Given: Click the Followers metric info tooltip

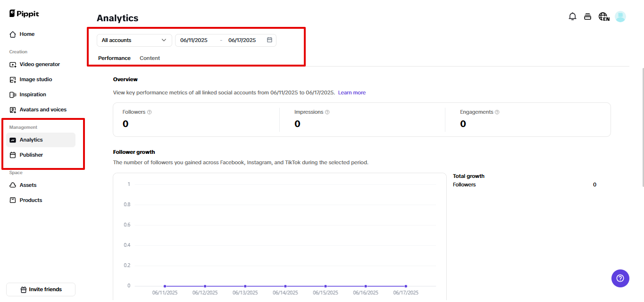Looking at the screenshot, I should (148, 112).
